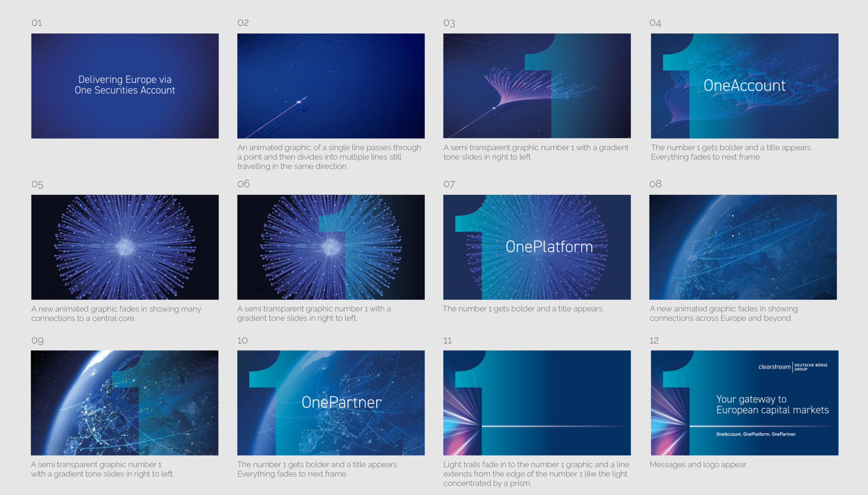
Task: Click the clearstream logo in frame 12
Action: tap(774, 367)
